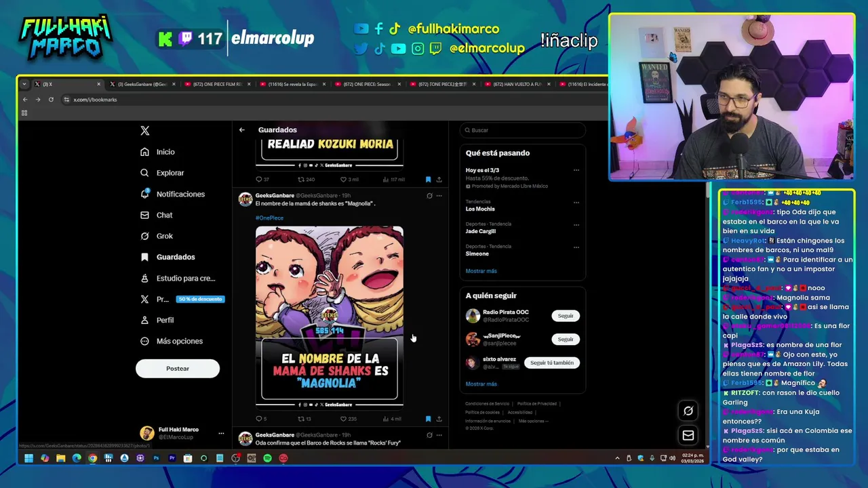Image resolution: width=868 pixels, height=488 pixels.
Task: Open Photoshop from the taskbar
Action: tap(156, 458)
